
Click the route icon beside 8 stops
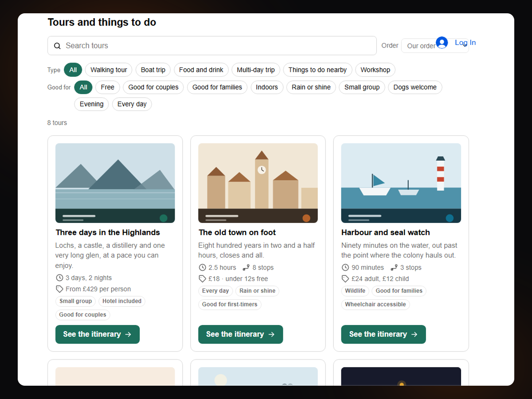click(246, 267)
